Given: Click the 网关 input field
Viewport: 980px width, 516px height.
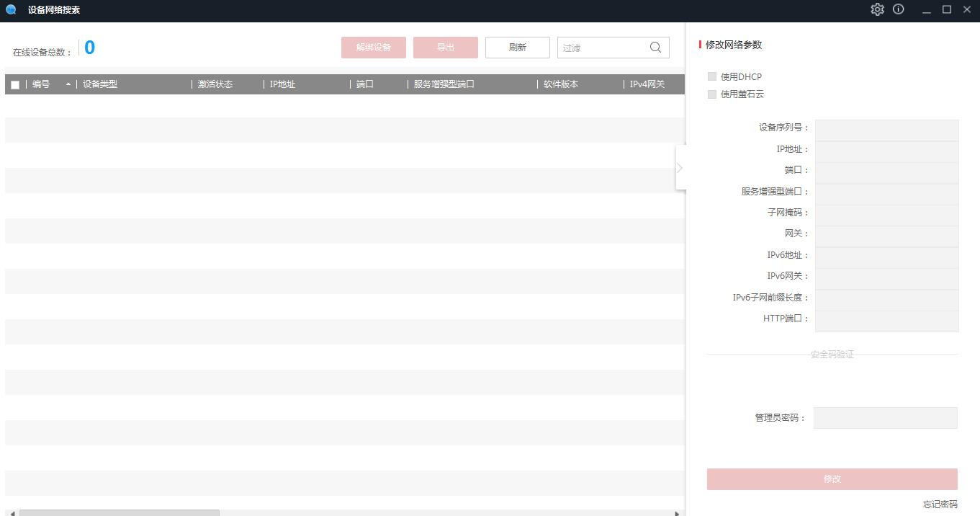Looking at the screenshot, I should click(887, 236).
